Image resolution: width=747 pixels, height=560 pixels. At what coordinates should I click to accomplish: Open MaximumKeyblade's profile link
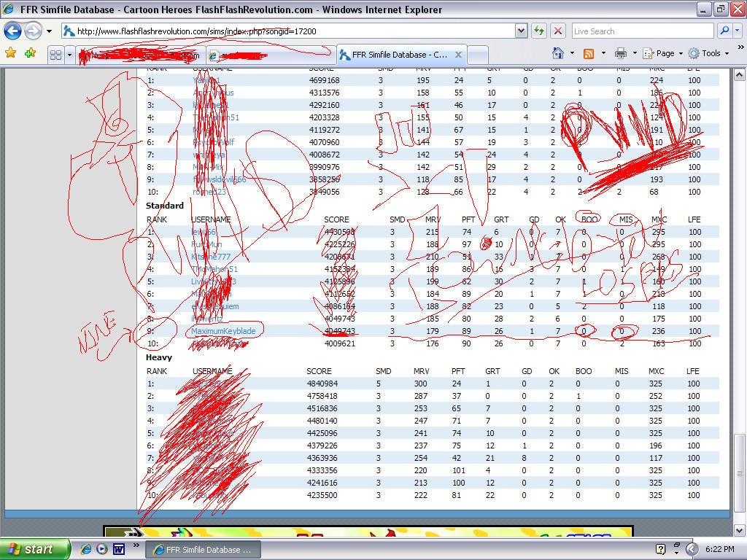tap(222, 330)
